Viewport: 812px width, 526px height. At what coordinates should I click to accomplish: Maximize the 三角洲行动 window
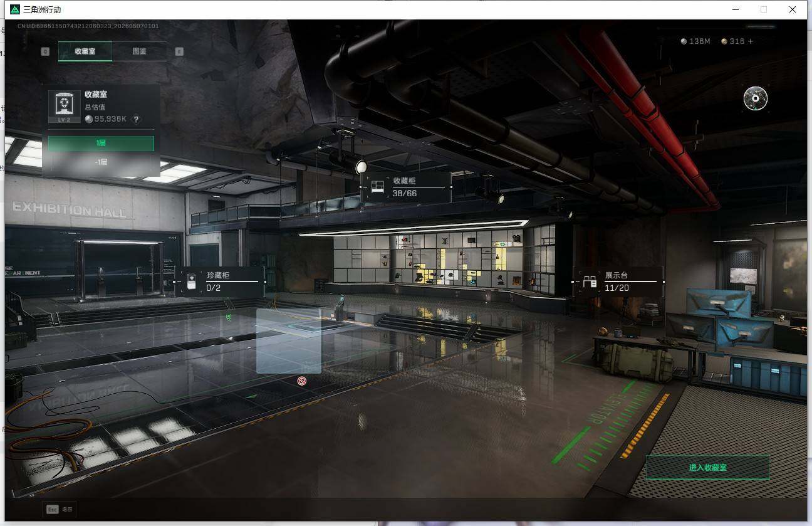coord(764,9)
